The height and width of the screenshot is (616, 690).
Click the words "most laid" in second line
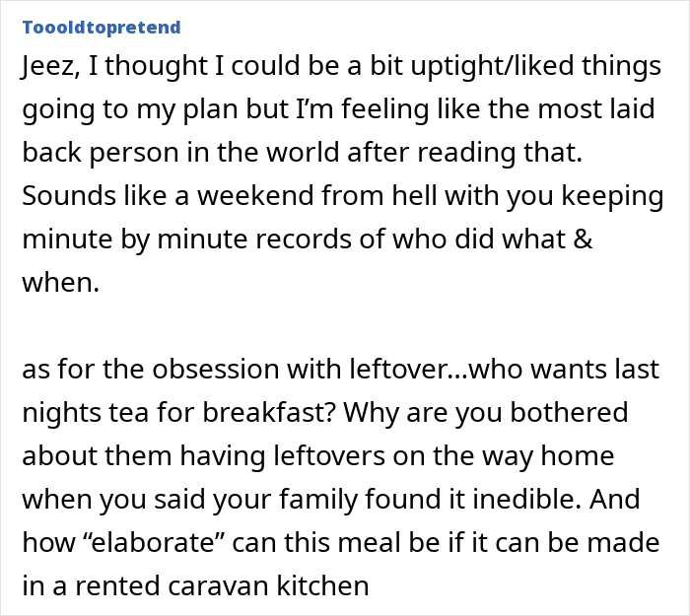[596, 108]
